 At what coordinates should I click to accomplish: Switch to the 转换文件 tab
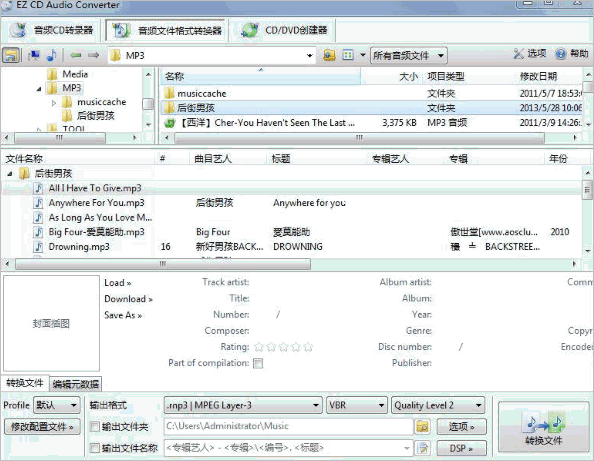pyautogui.click(x=25, y=383)
